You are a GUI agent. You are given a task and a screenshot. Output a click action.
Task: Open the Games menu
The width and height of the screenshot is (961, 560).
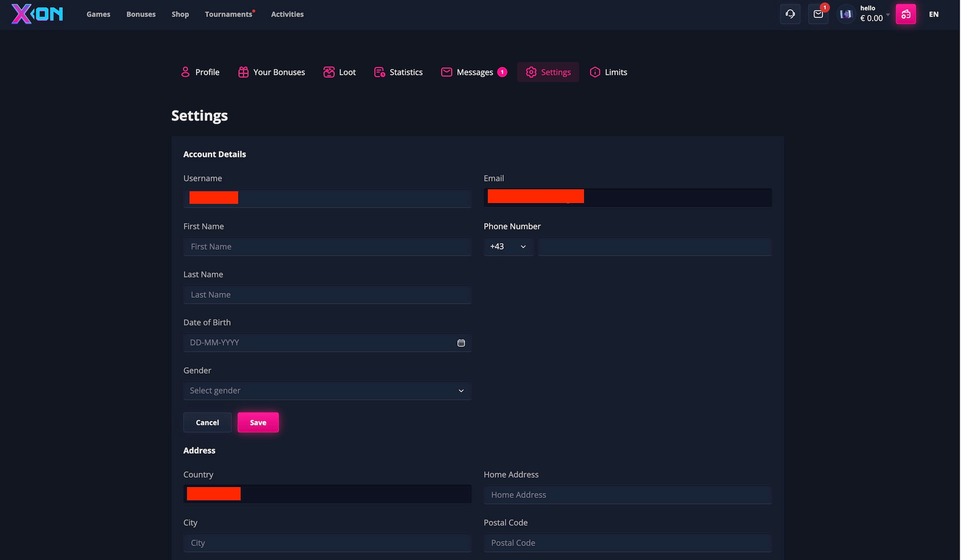[98, 14]
